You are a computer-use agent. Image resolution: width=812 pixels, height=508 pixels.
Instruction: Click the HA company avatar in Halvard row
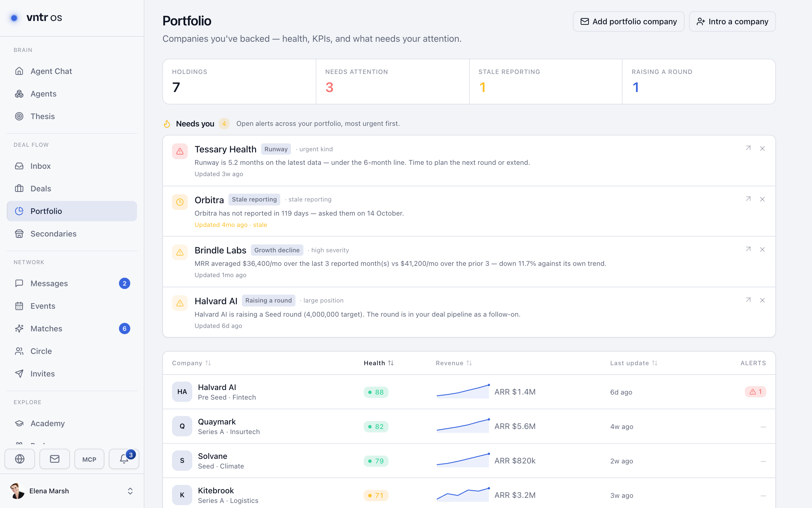coord(182,392)
